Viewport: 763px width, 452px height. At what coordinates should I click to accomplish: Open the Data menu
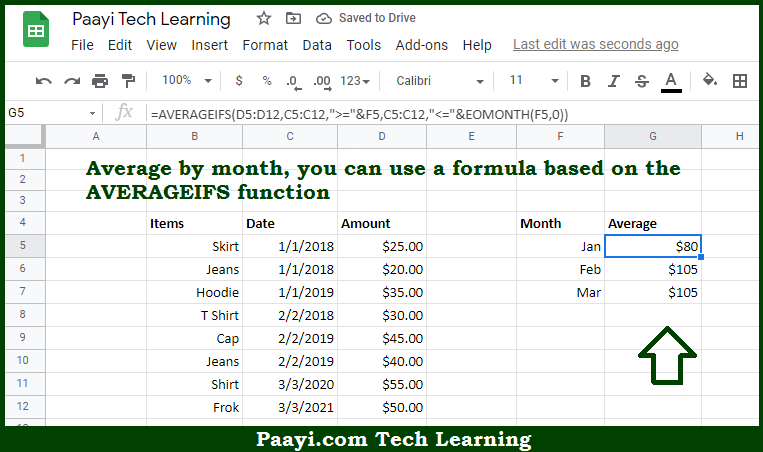tap(317, 45)
